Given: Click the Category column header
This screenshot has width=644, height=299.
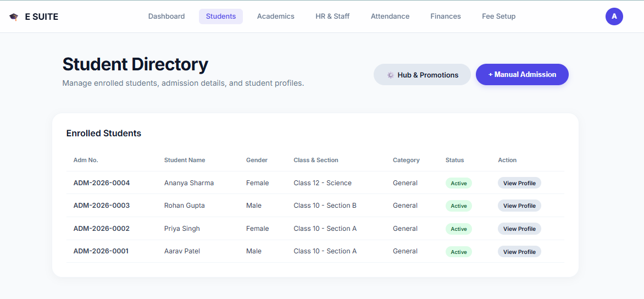Looking at the screenshot, I should click(406, 160).
